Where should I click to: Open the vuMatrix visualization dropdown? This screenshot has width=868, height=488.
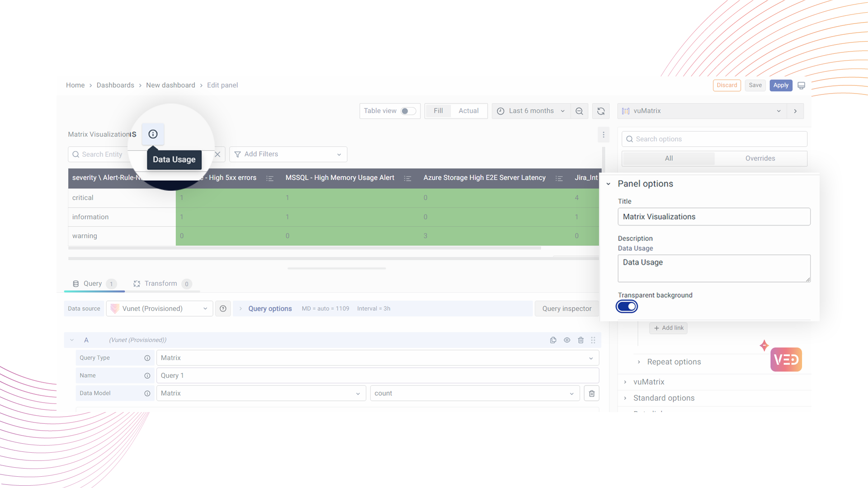[x=702, y=111]
